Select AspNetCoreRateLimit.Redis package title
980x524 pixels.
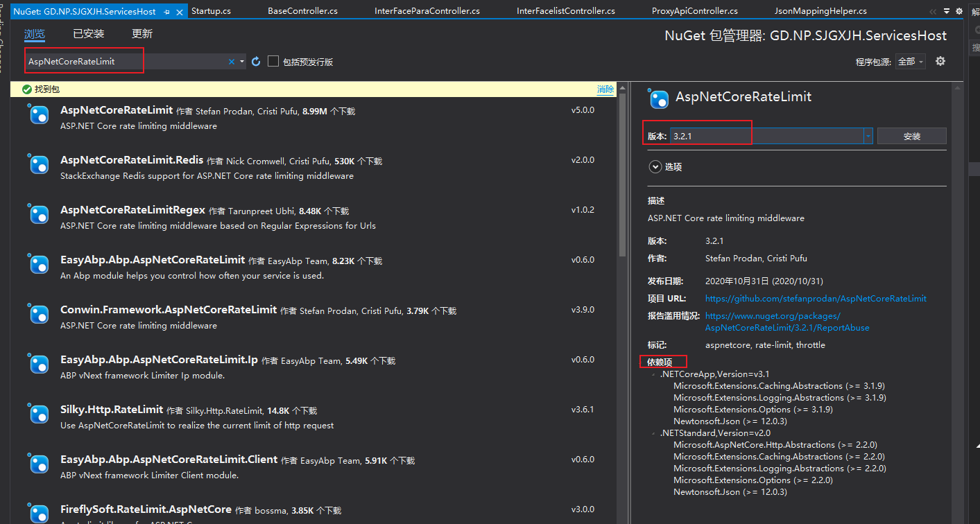pyautogui.click(x=132, y=159)
